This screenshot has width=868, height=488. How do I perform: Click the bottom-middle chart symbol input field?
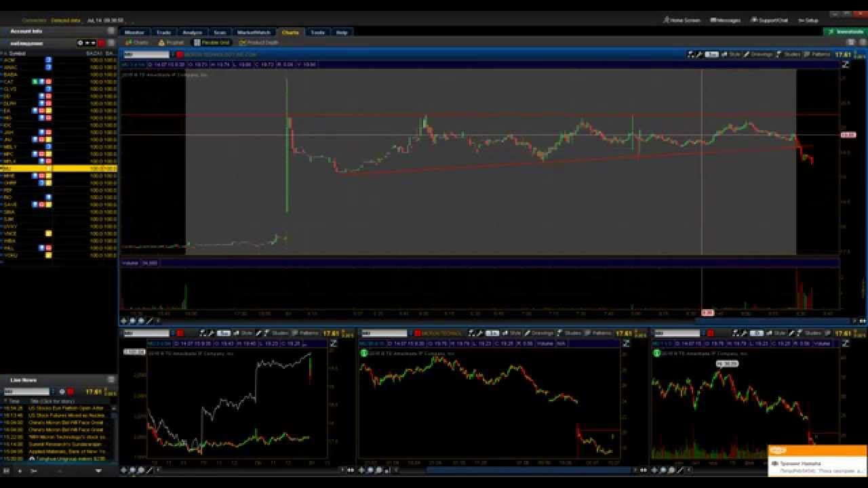pyautogui.click(x=384, y=333)
